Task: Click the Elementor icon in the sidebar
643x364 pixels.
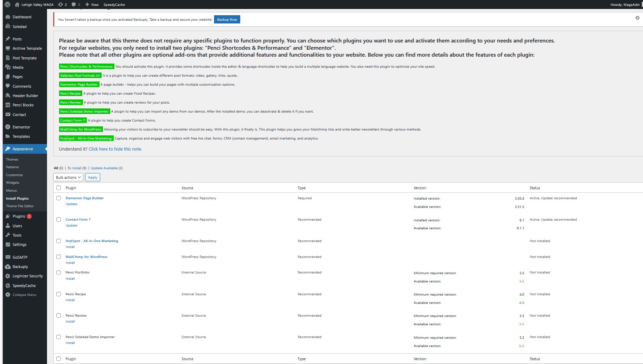Action: pyautogui.click(x=8, y=127)
